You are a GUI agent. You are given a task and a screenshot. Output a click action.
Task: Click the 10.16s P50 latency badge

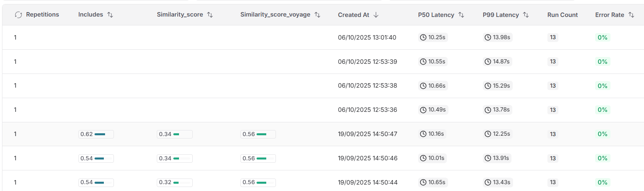click(x=432, y=134)
